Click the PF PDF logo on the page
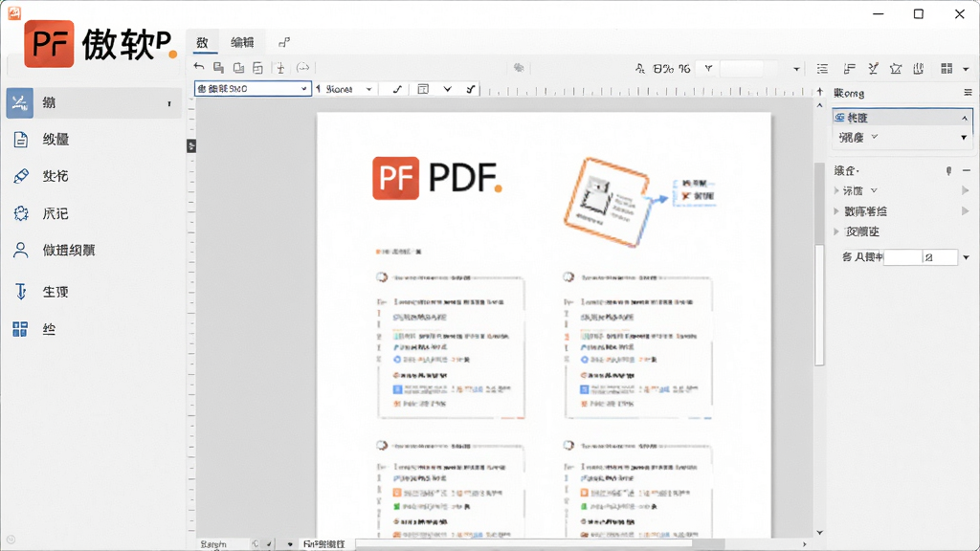 436,178
